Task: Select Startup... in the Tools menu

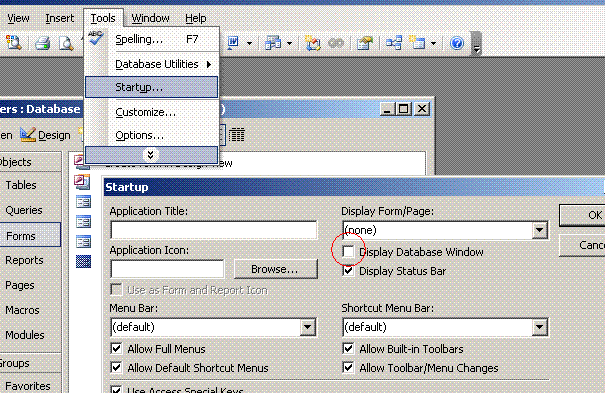Action: pyautogui.click(x=152, y=87)
